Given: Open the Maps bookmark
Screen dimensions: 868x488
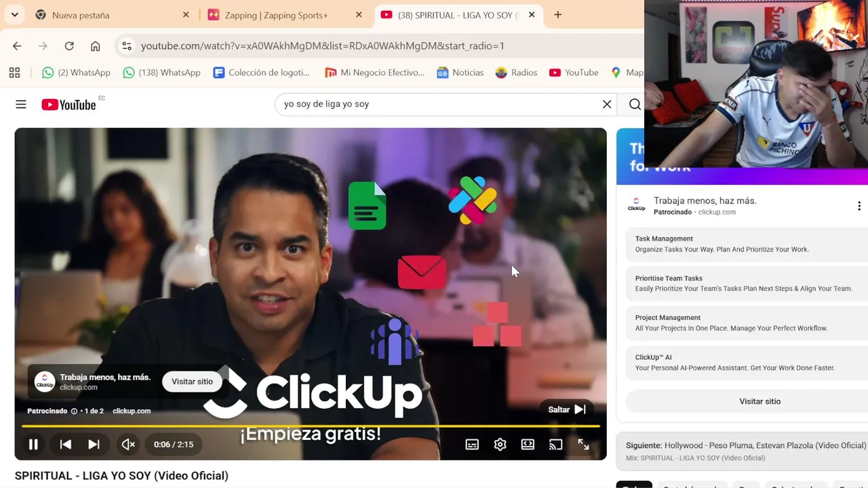Looking at the screenshot, I should 627,73.
